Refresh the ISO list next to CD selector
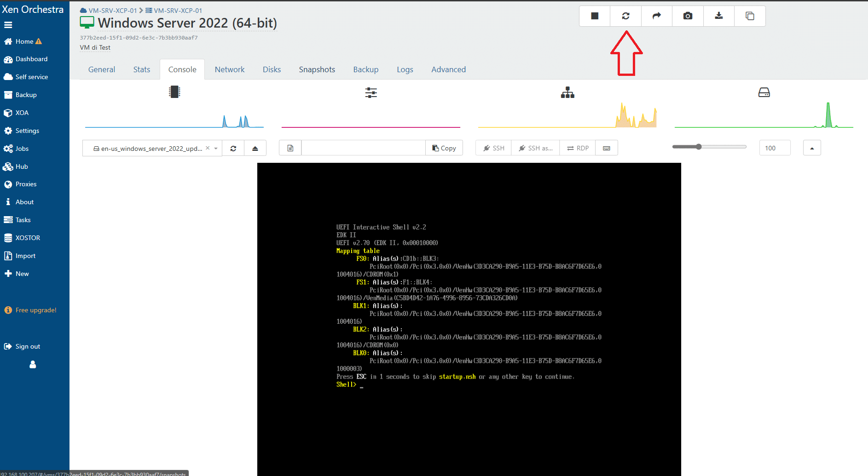 coord(233,148)
